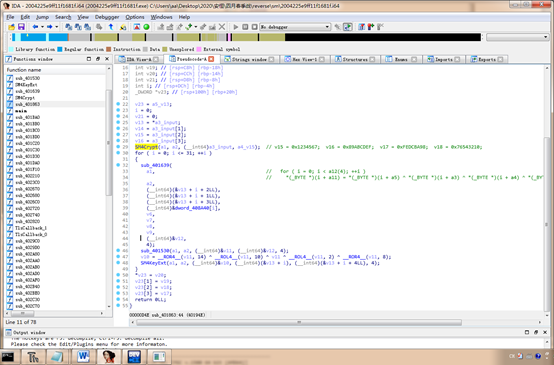The height and width of the screenshot is (365, 554).
Task: Open the Options menu
Action: click(x=135, y=17)
